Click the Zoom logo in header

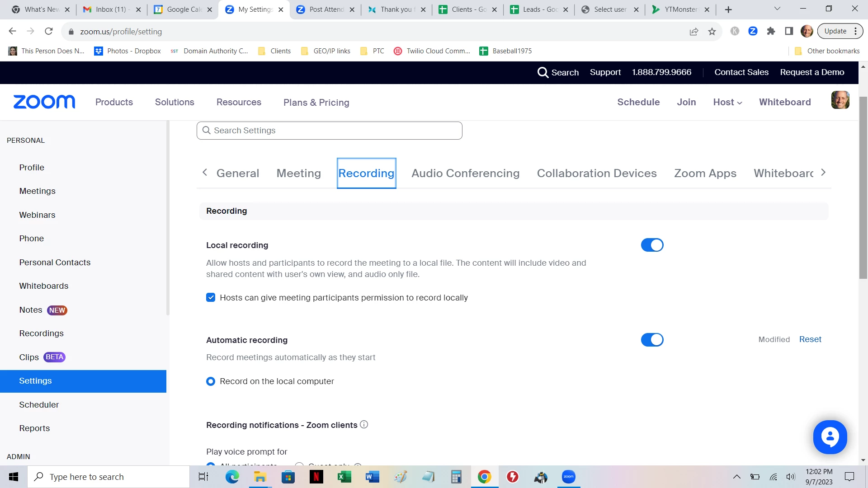pos(44,102)
